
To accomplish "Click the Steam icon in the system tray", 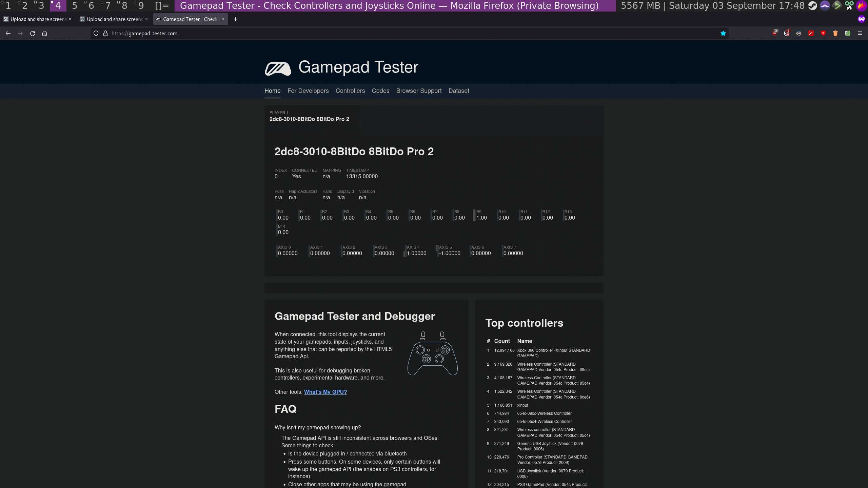I will 812,6.
